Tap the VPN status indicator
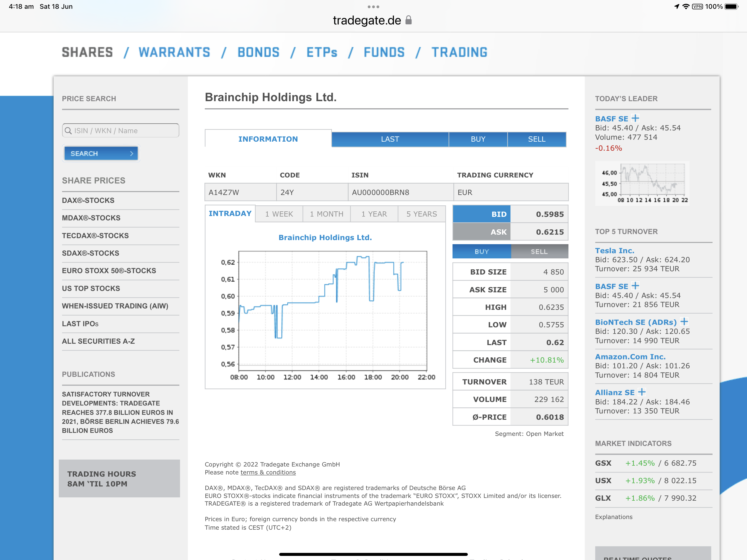This screenshot has height=560, width=747. (x=697, y=6)
